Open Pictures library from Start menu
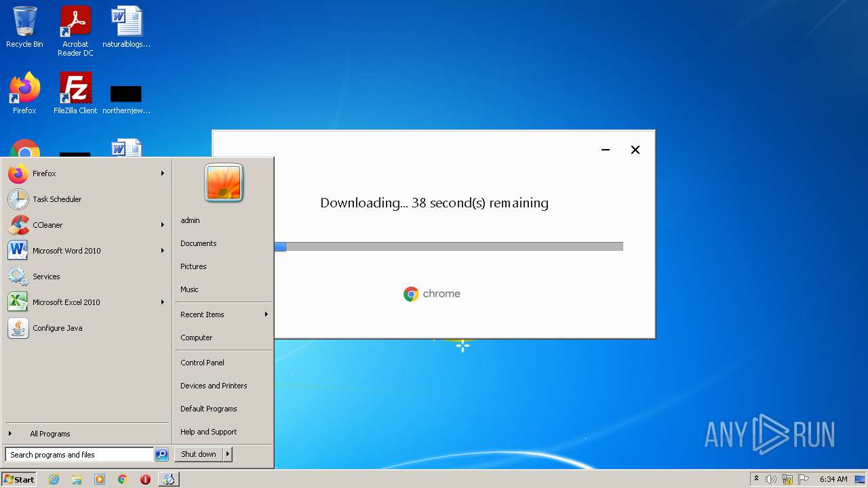Screen dimensions: 868x488 (x=224, y=266)
